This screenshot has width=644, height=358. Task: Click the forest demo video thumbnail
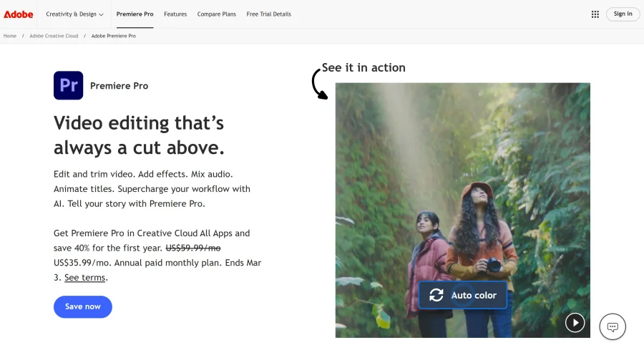click(462, 211)
